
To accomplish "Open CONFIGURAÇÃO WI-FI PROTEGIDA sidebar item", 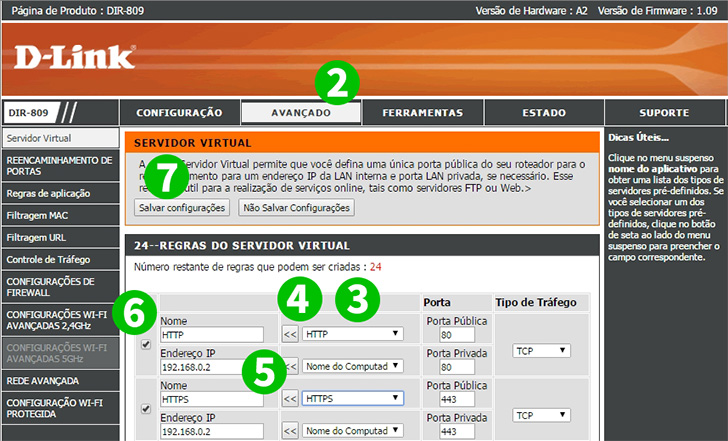I will [60, 408].
